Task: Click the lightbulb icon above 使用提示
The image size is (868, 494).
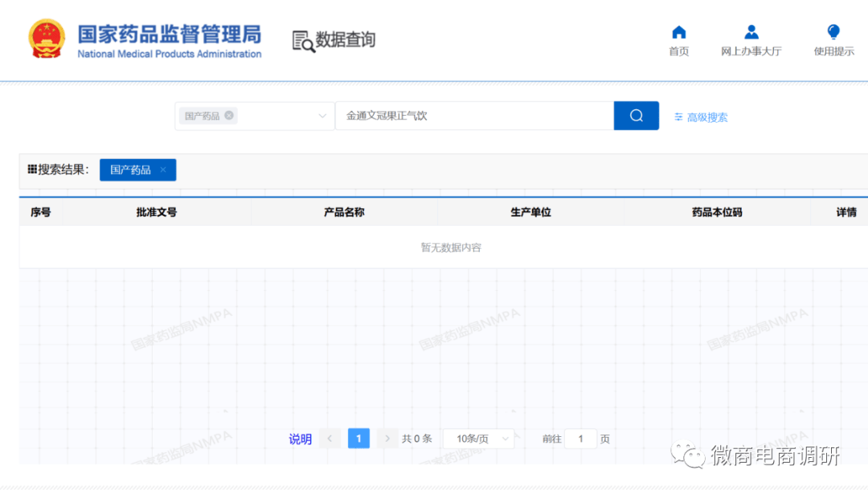Action: [x=833, y=31]
